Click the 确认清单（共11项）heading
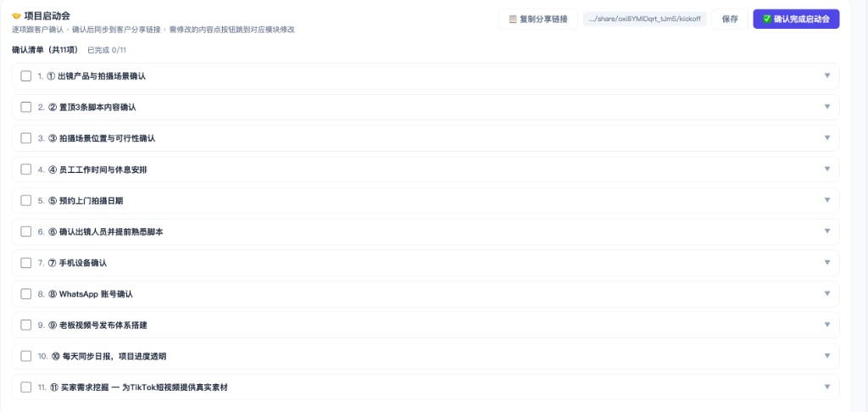The height and width of the screenshot is (412, 868). (x=46, y=50)
